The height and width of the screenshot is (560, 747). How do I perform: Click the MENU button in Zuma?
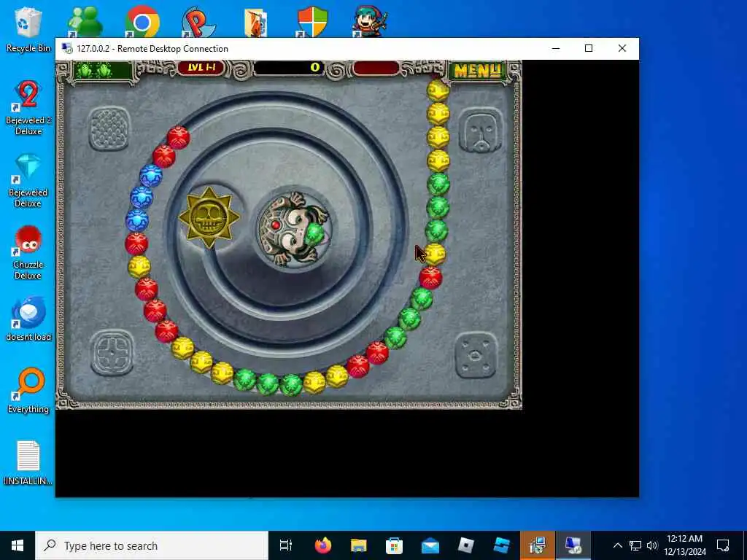[477, 71]
